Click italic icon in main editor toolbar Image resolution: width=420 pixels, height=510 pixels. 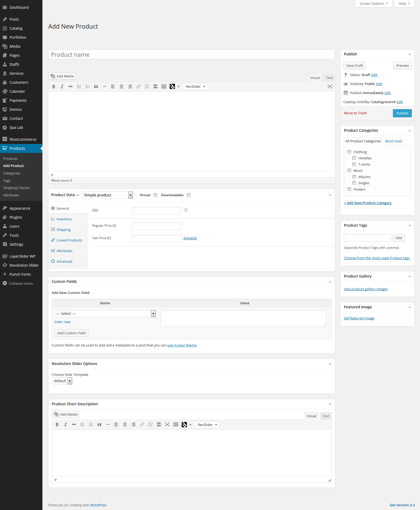point(62,87)
